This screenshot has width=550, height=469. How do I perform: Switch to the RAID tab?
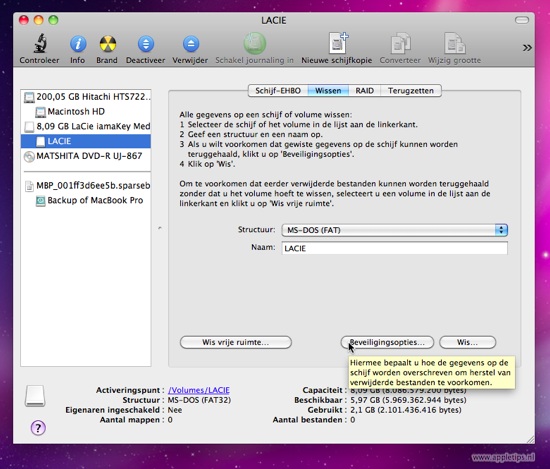click(364, 91)
